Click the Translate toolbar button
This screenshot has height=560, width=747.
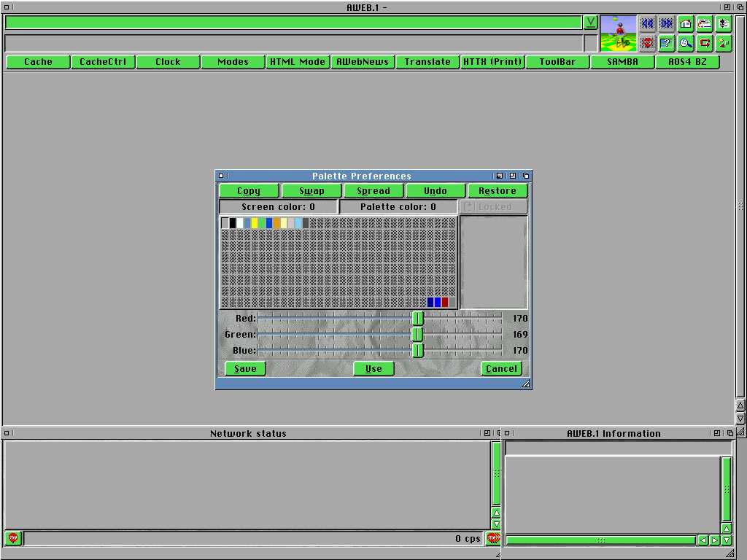[427, 62]
